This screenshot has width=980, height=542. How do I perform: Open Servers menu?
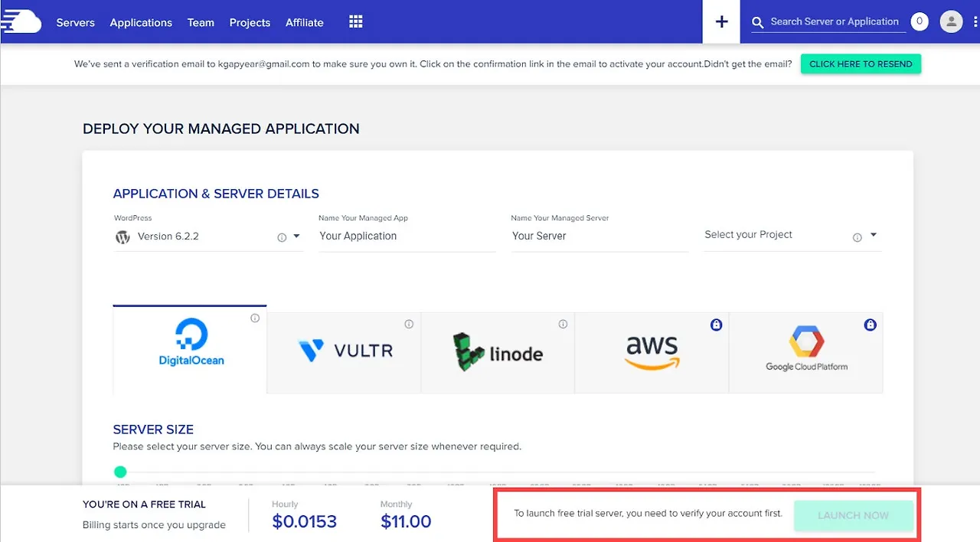[75, 22]
